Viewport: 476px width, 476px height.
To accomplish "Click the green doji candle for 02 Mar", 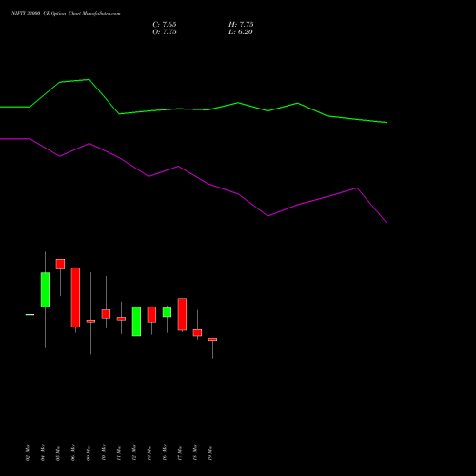I will coord(30,314).
